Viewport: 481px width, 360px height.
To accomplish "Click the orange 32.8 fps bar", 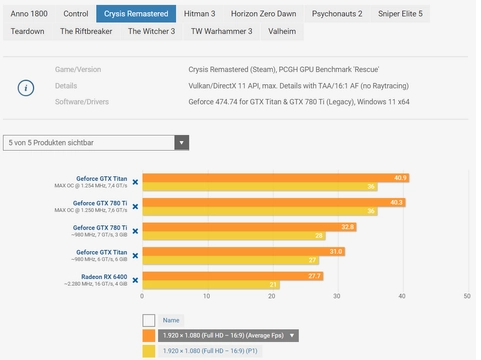I will (x=249, y=227).
